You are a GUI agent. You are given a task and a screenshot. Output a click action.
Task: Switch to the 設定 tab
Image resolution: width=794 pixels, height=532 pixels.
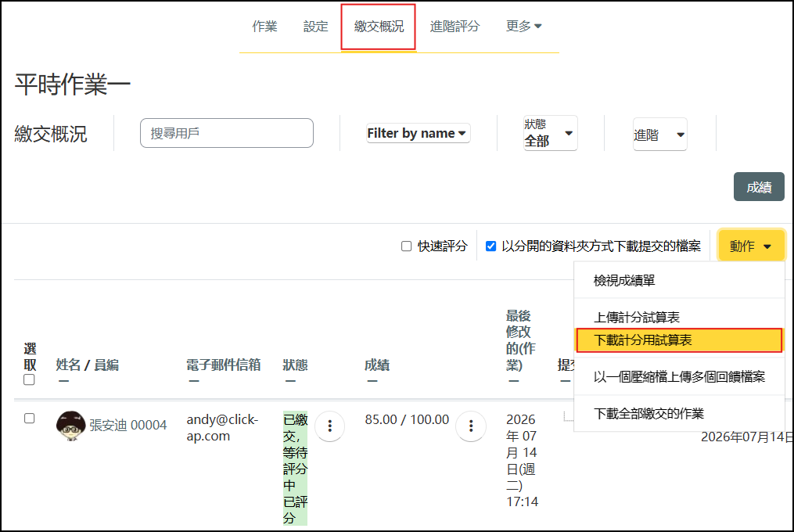[315, 27]
